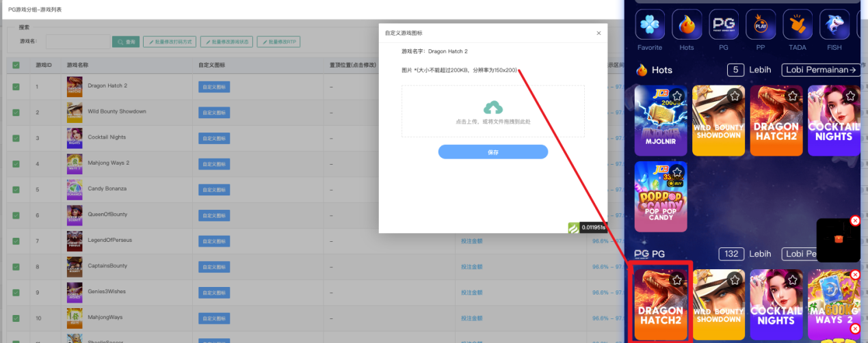Click the 自定义图标 column header
Viewport: 868px width, 343px height.
[x=211, y=65]
